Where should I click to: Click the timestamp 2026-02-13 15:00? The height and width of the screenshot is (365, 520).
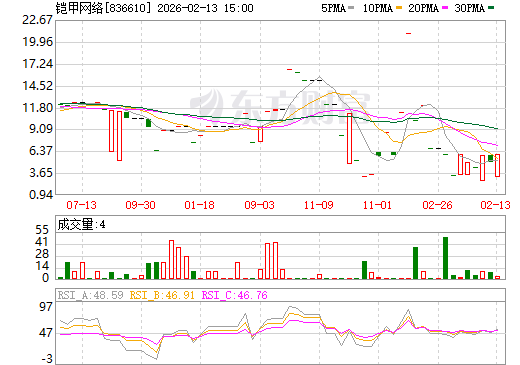(205, 8)
